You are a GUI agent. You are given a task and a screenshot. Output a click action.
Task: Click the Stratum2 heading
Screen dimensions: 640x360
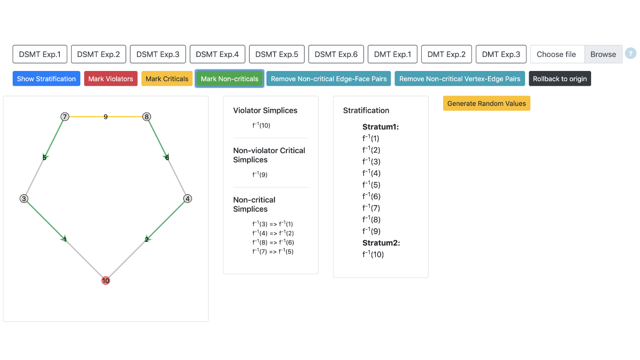(x=381, y=243)
